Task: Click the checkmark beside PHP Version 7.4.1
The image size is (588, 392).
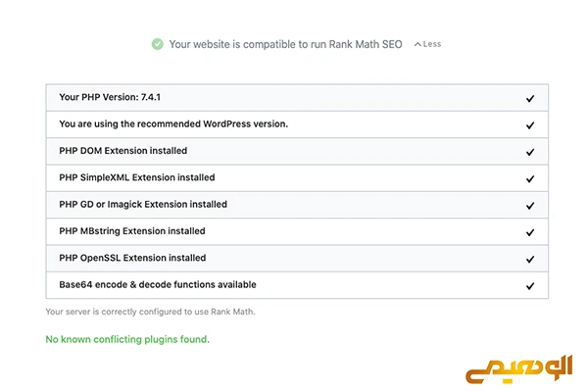Action: 530,99
